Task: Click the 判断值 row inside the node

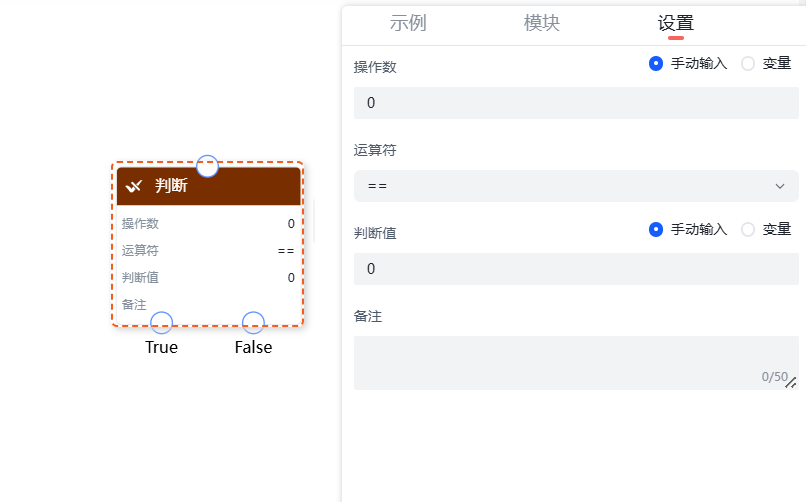Action: coord(208,278)
